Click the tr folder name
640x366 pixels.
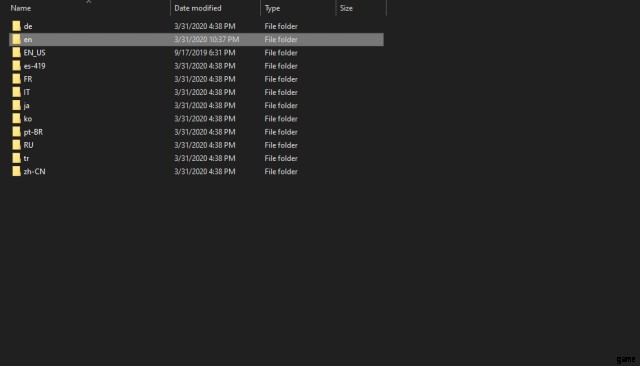tap(26, 158)
